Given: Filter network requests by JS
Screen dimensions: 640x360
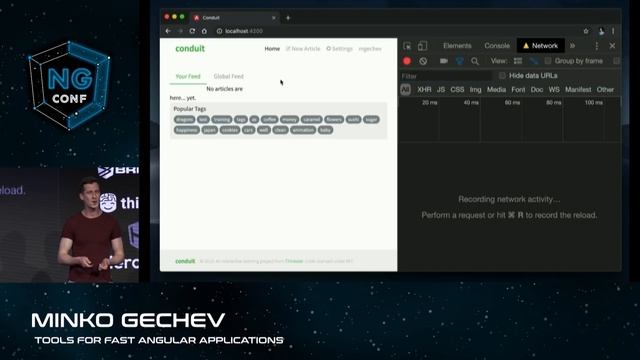Looking at the screenshot, I should pyautogui.click(x=441, y=89).
